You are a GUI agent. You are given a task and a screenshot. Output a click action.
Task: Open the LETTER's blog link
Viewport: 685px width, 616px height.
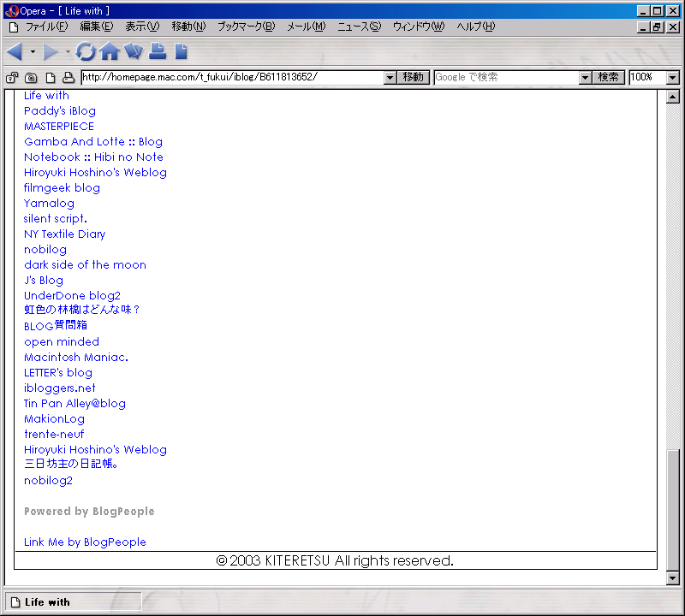(58, 373)
